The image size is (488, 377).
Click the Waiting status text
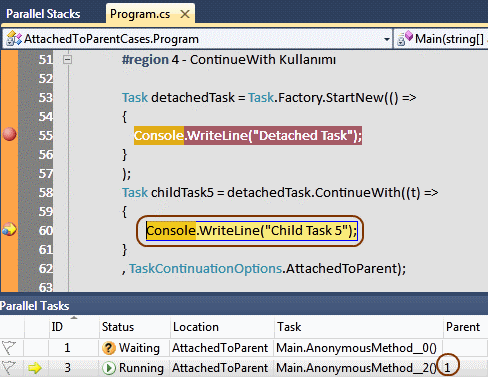[139, 348]
